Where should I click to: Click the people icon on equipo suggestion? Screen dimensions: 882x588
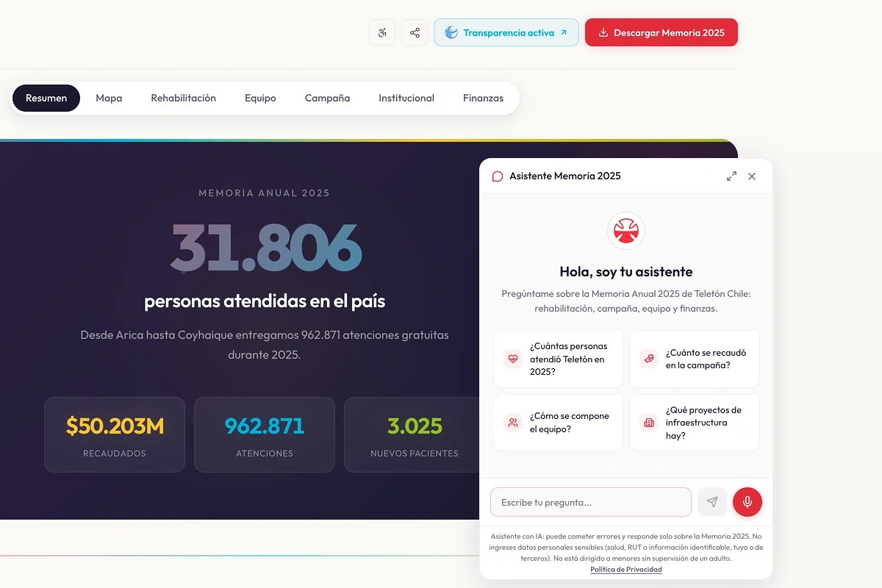click(x=512, y=423)
